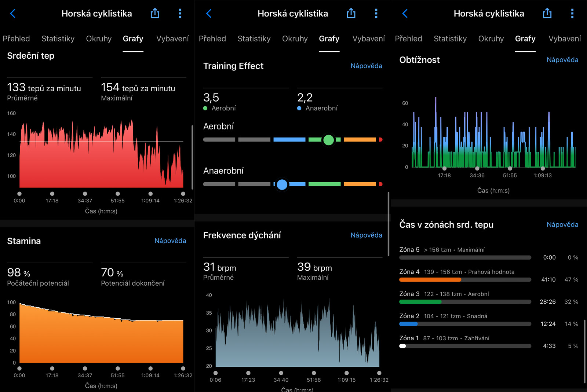The height and width of the screenshot is (392, 587).
Task: Switch to Přehled tab in left panel
Action: 16,39
